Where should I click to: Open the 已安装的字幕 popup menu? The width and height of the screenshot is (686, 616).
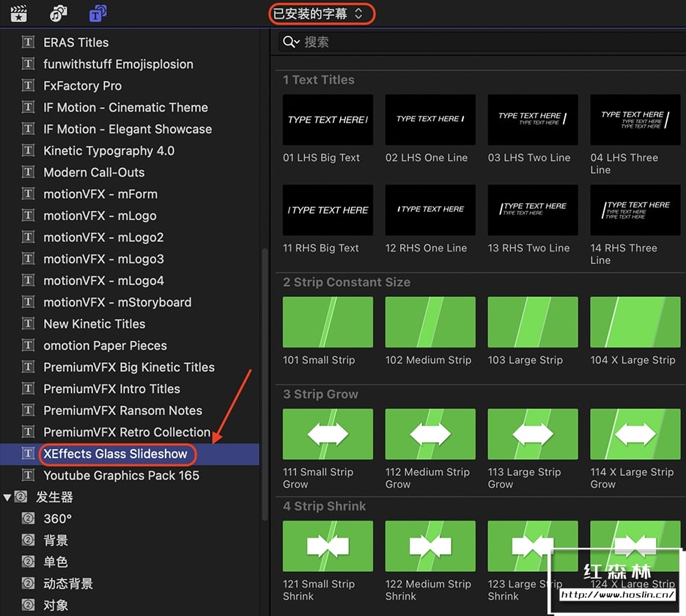click(322, 14)
